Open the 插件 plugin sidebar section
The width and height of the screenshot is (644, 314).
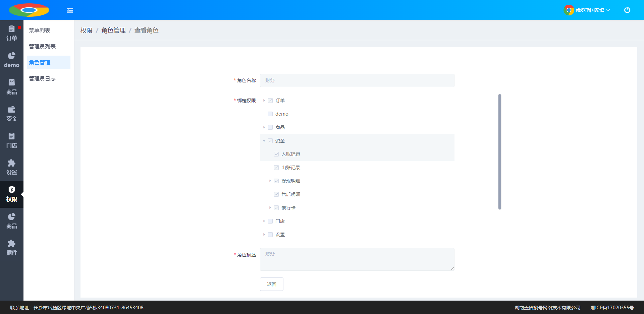[x=12, y=248]
